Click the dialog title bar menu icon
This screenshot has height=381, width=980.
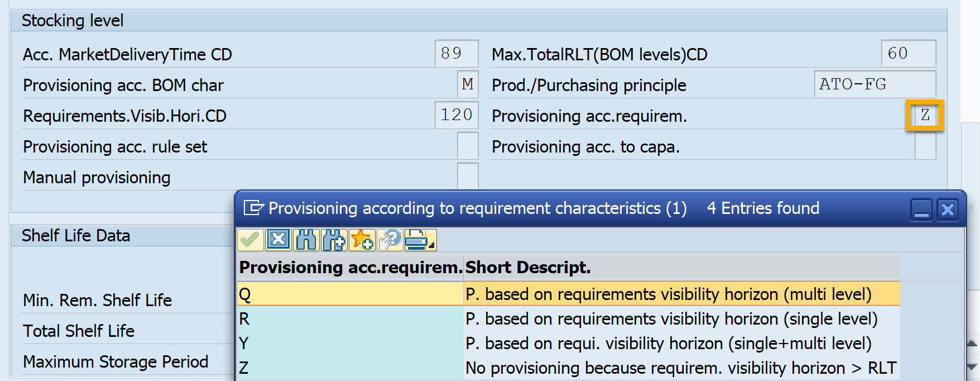pos(254,208)
